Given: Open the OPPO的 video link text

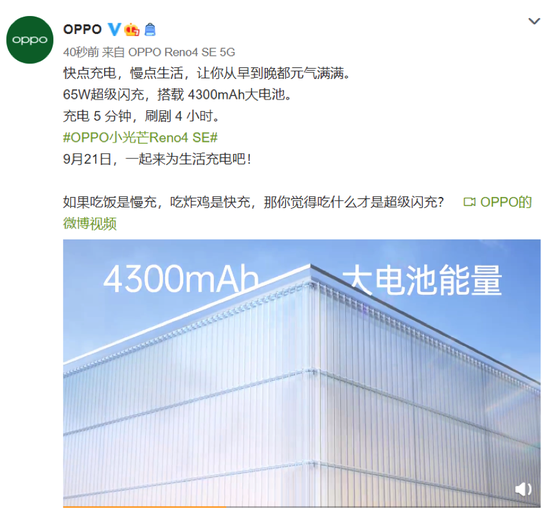Looking at the screenshot, I should (506, 202).
